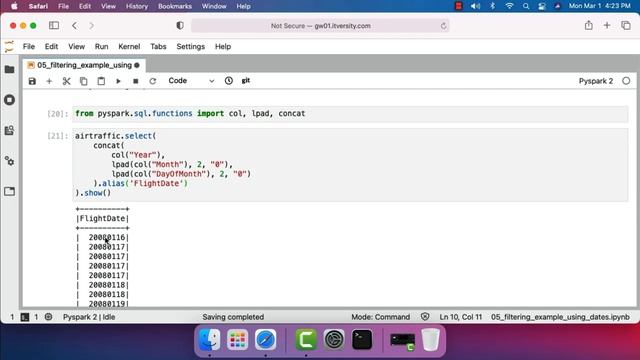Click into cell 20 import statement

(x=350, y=113)
